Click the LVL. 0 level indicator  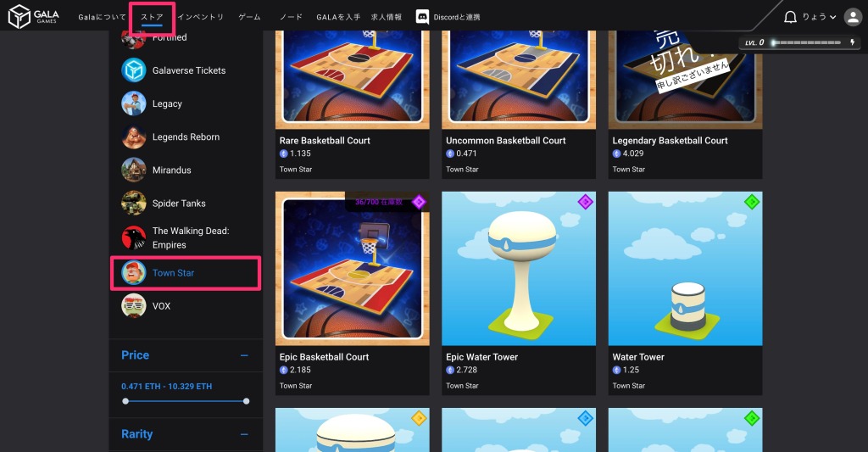click(x=754, y=42)
